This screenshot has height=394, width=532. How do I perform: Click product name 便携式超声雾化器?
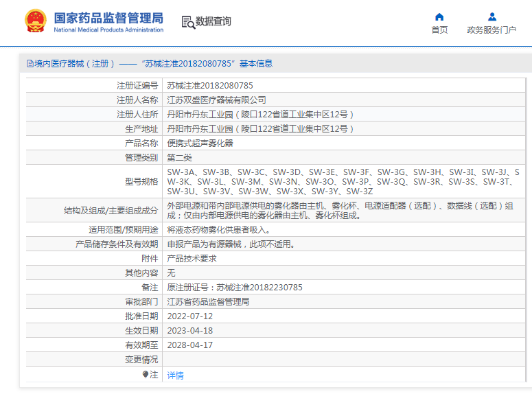pyautogui.click(x=200, y=143)
